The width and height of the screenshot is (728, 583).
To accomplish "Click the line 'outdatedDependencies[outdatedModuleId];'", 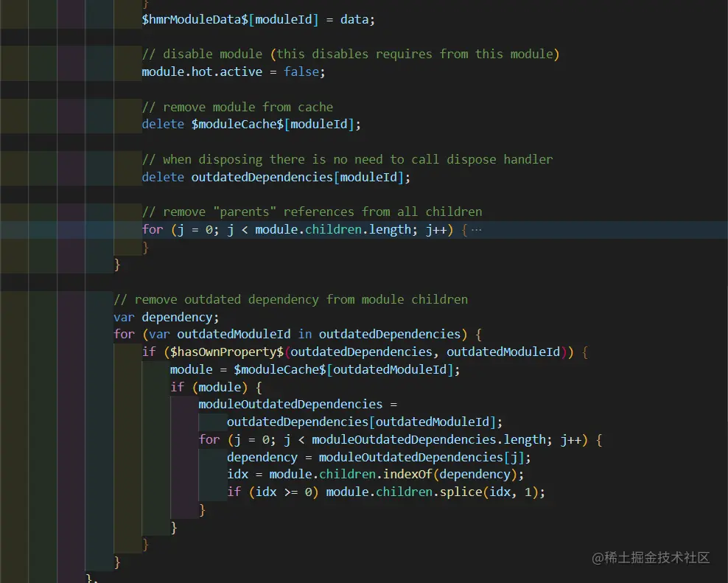I will pos(365,422).
